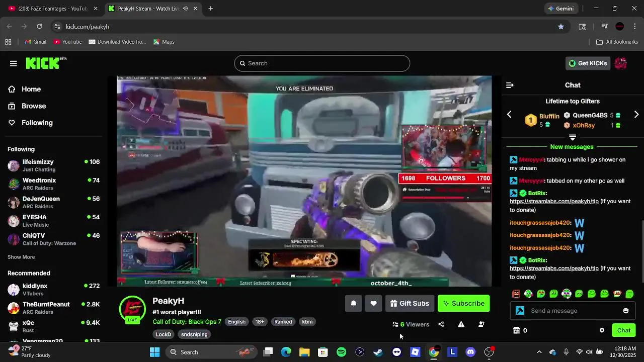
Task: Click the Gift Subs button
Action: coord(410,303)
